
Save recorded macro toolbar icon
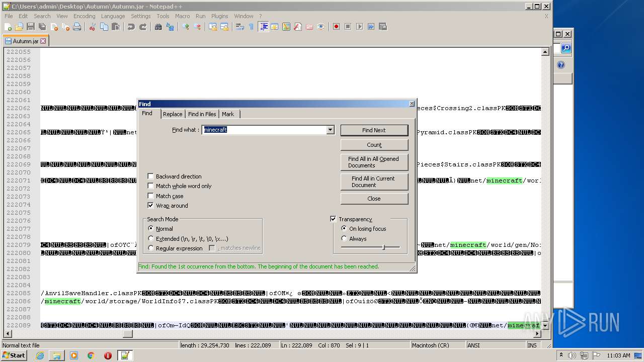(x=382, y=27)
